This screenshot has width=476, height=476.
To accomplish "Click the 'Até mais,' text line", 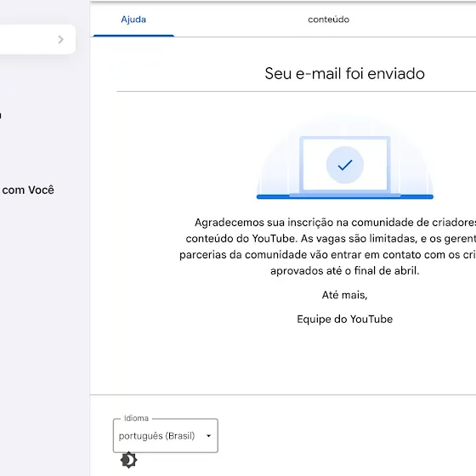I will point(344,295).
